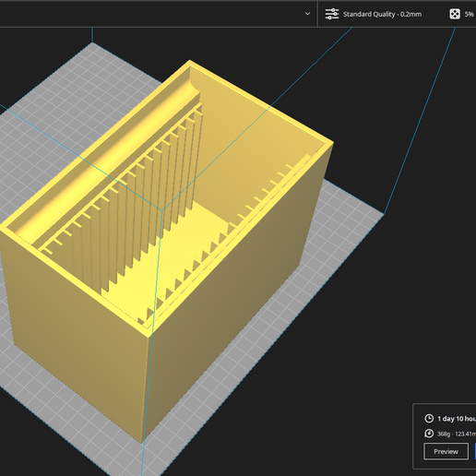
Task: Open the Standard Quality - 0.2mm profile panel
Action: [x=382, y=14]
